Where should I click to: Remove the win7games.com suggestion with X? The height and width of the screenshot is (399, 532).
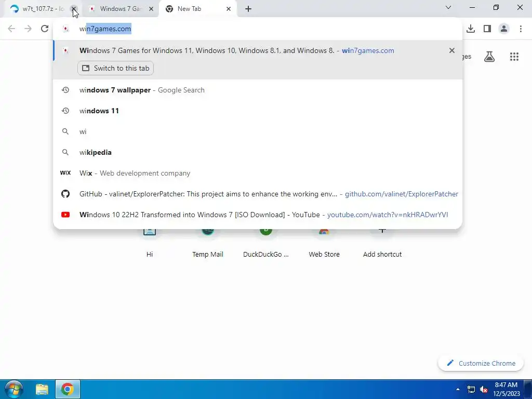[x=451, y=50]
